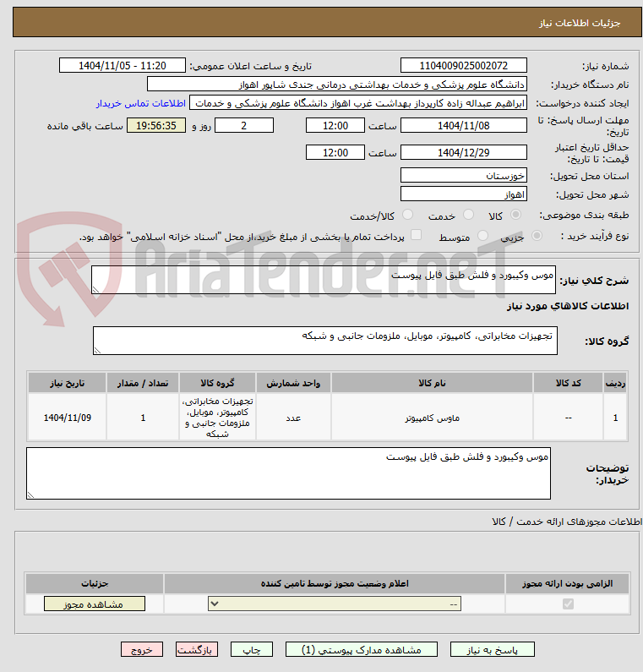Click the کد کالا column header

tap(568, 383)
